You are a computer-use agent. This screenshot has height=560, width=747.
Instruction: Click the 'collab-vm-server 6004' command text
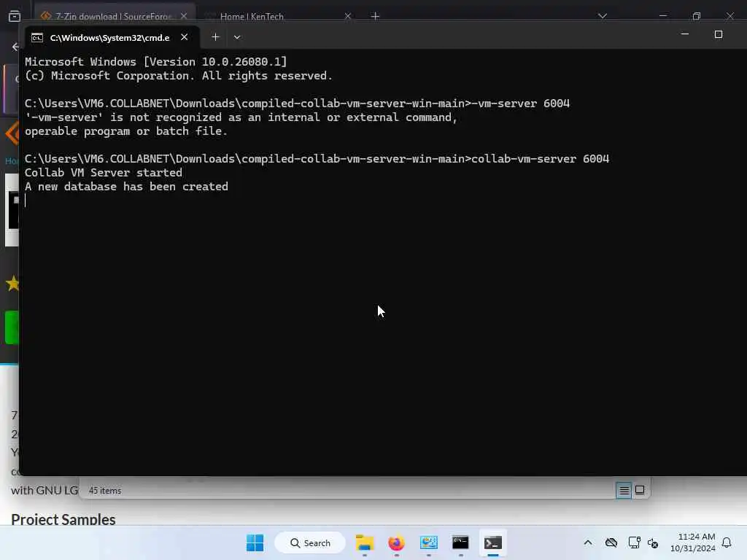pyautogui.click(x=541, y=159)
